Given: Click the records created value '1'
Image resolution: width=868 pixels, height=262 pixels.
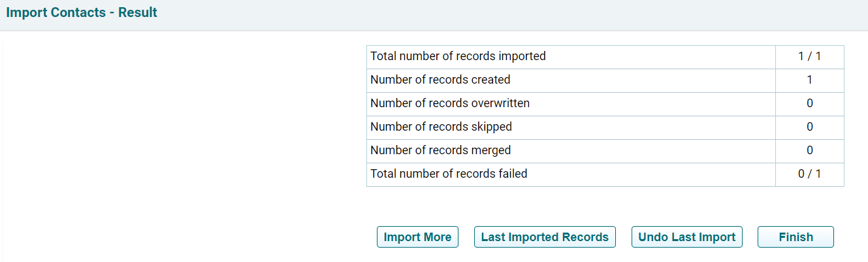Looking at the screenshot, I should coord(809,80).
